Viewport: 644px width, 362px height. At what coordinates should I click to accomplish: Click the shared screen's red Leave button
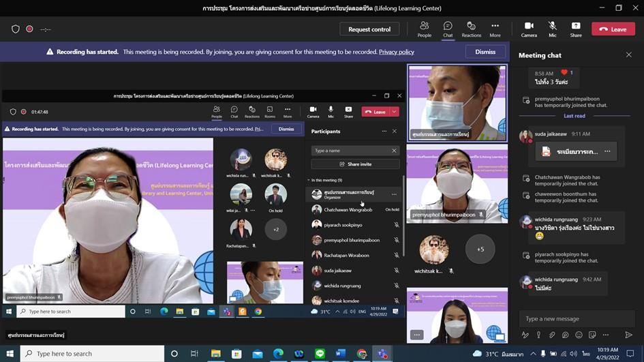tap(375, 112)
